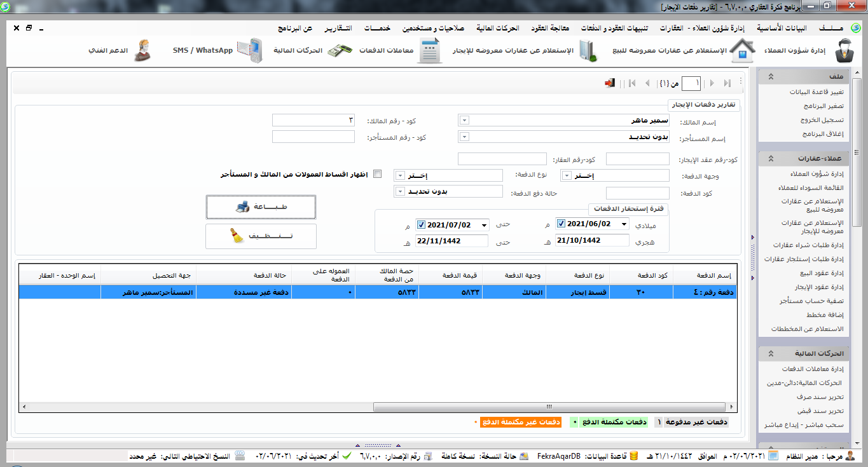This screenshot has height=467, width=868.
Task: Click the طباعة print button
Action: [261, 207]
